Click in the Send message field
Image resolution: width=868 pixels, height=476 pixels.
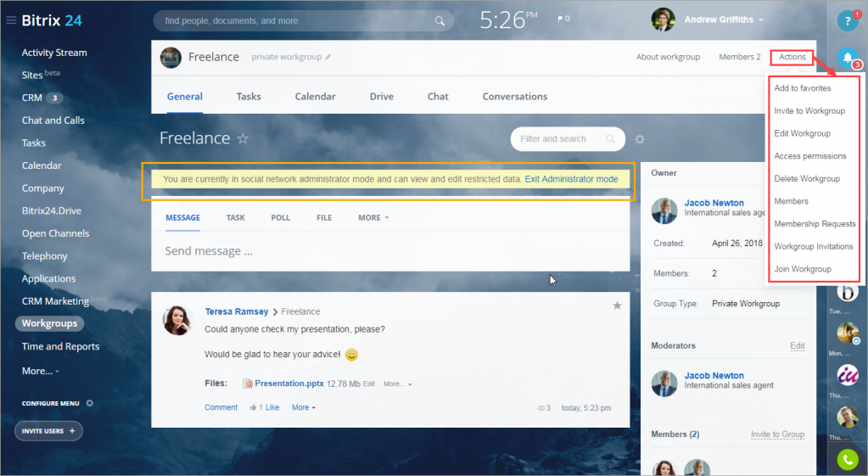[x=390, y=251]
